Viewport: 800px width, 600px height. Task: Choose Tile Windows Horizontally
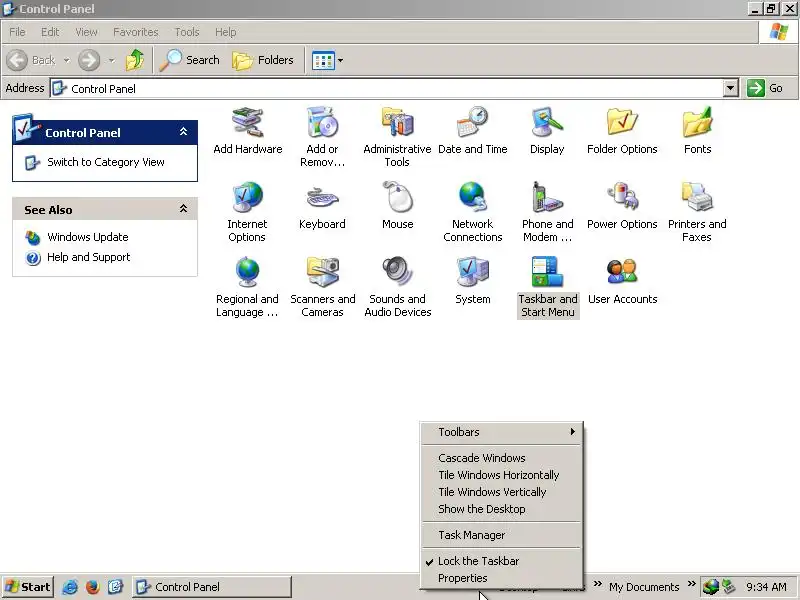click(x=502, y=475)
